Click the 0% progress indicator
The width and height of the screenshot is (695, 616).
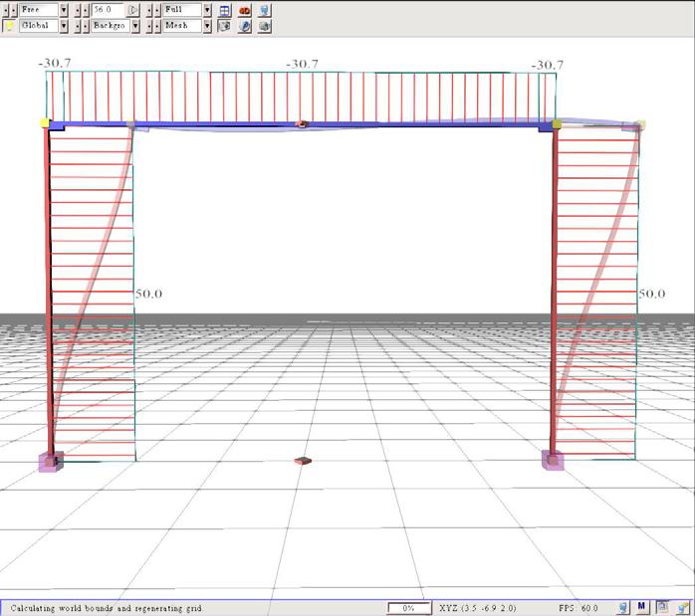[408, 608]
